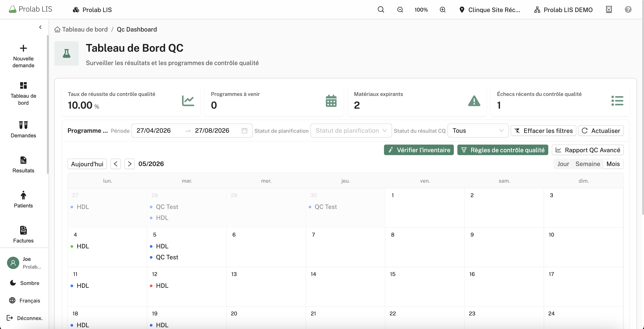The image size is (644, 329).
Task: Open the red HDL event on May 12
Action: click(x=162, y=285)
